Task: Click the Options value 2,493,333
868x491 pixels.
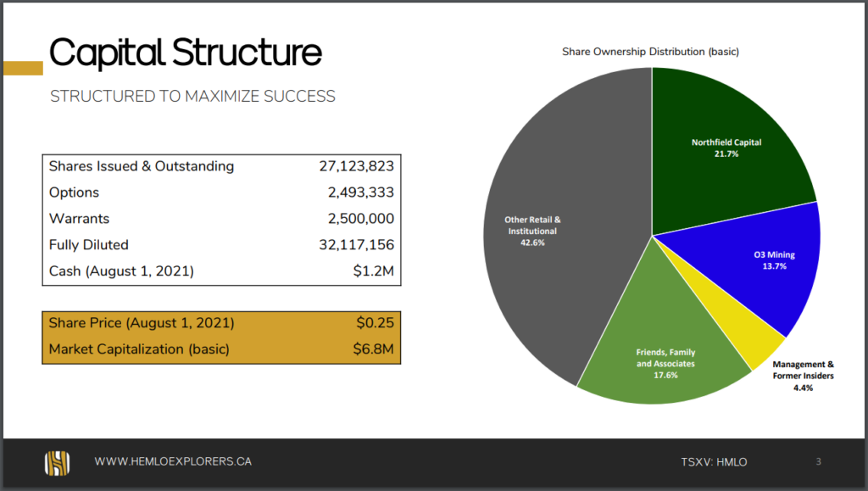Action: pyautogui.click(x=361, y=192)
